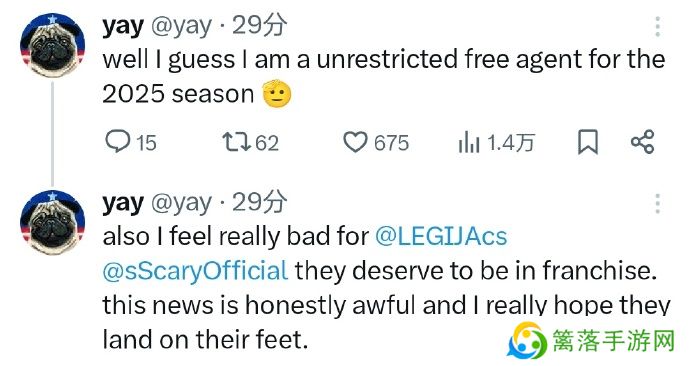Click the saluting face emoji in the tweet
Screen dimensions: 690x366
coord(277,94)
